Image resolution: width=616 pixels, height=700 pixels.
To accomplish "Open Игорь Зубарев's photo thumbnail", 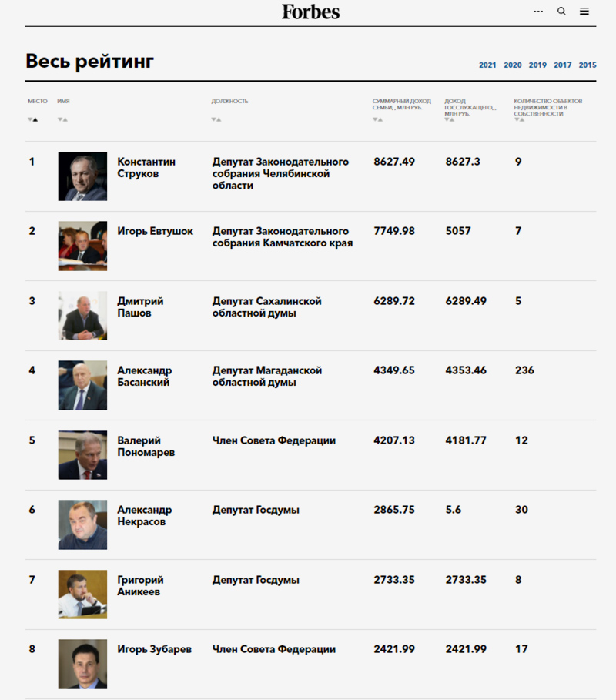I will [82, 664].
